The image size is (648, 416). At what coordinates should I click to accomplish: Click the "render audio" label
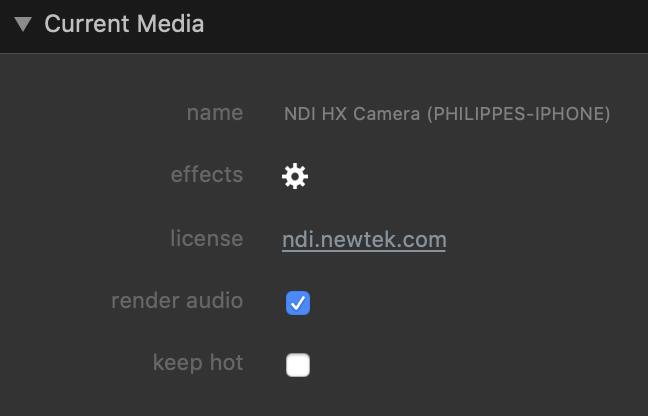177,300
